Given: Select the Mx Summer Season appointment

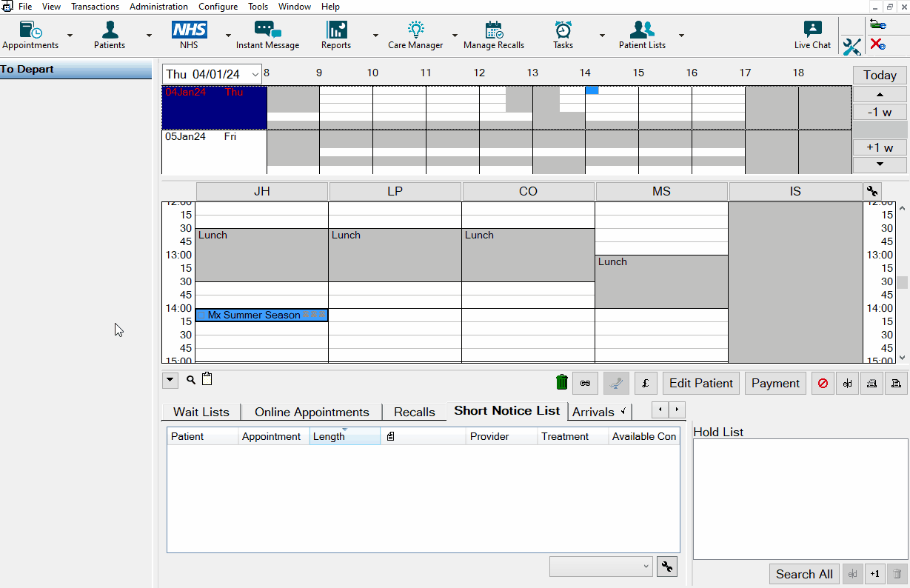Looking at the screenshot, I should (x=261, y=315).
